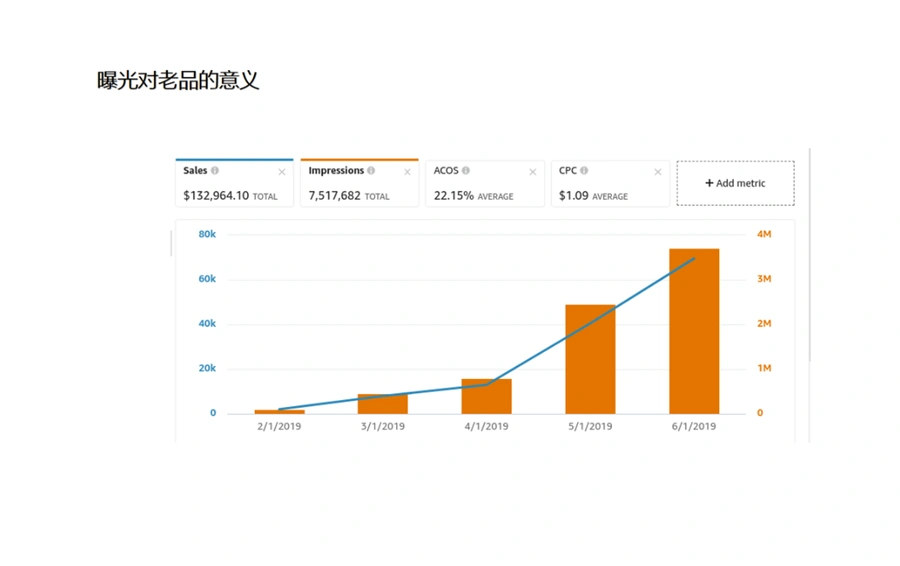Click the slide title 曝光对老品的意义
The height and width of the screenshot is (566, 900).
[x=179, y=80]
